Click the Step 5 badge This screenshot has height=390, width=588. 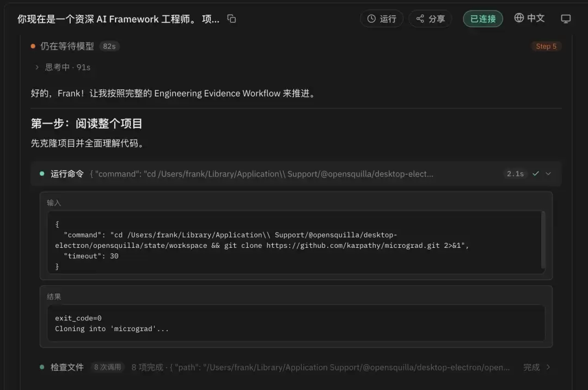(546, 46)
